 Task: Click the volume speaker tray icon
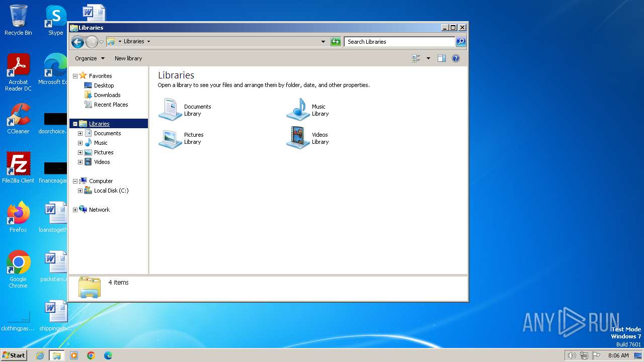click(572, 355)
